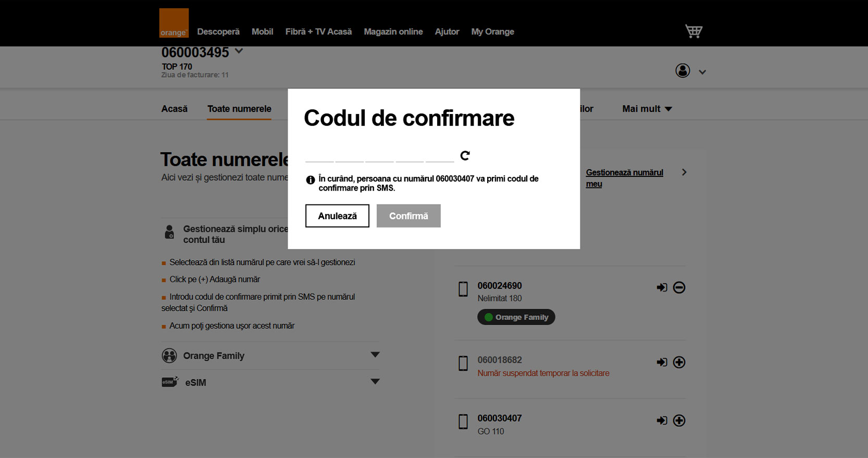Click the user profile avatar icon

coord(683,71)
